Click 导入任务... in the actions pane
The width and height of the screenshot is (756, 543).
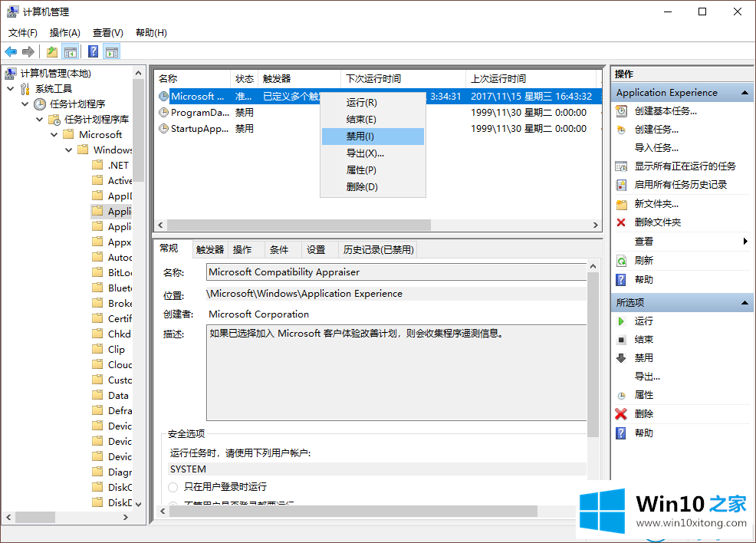coord(656,148)
